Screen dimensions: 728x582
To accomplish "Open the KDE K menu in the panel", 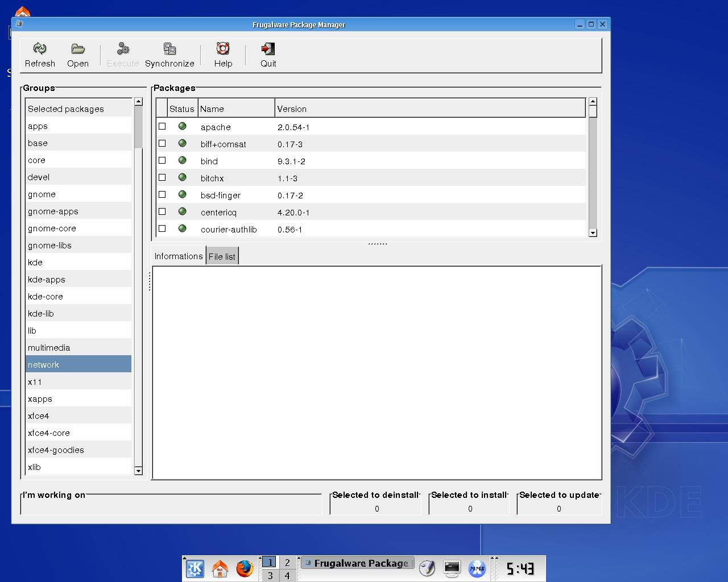I will 195,568.
